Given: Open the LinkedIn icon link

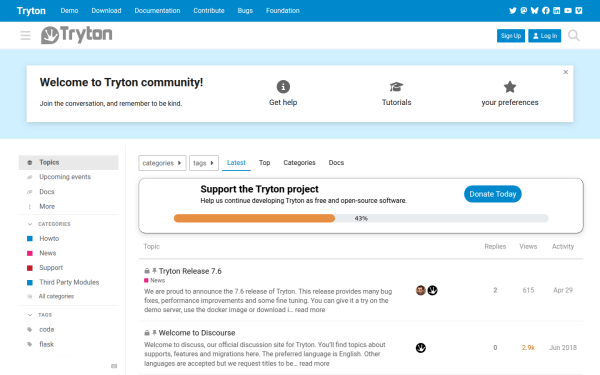Looking at the screenshot, I should (x=557, y=11).
